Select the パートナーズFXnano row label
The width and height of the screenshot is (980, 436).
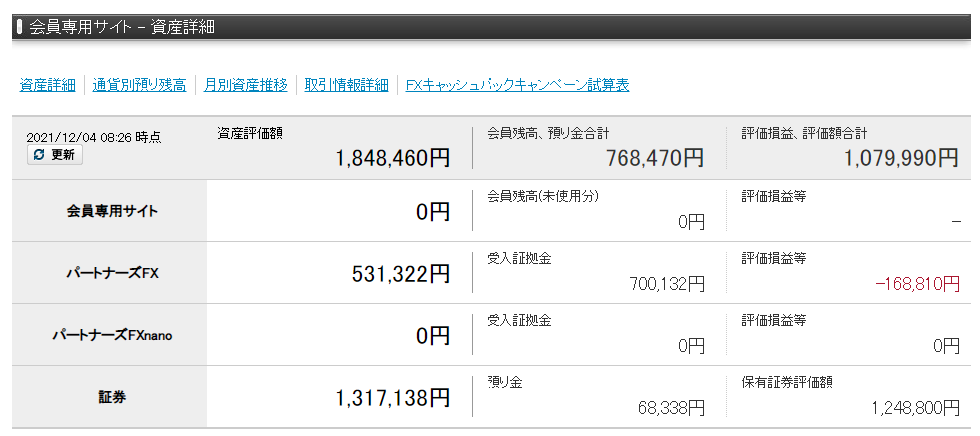112,335
